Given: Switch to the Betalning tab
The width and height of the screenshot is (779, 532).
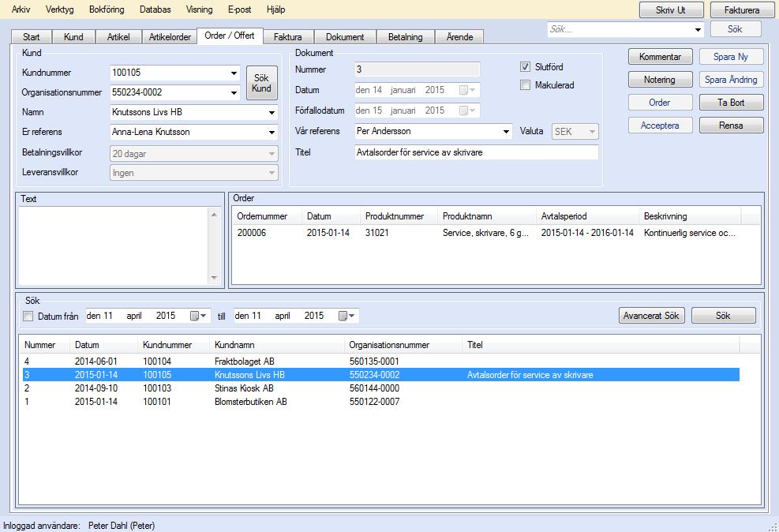Looking at the screenshot, I should (406, 37).
